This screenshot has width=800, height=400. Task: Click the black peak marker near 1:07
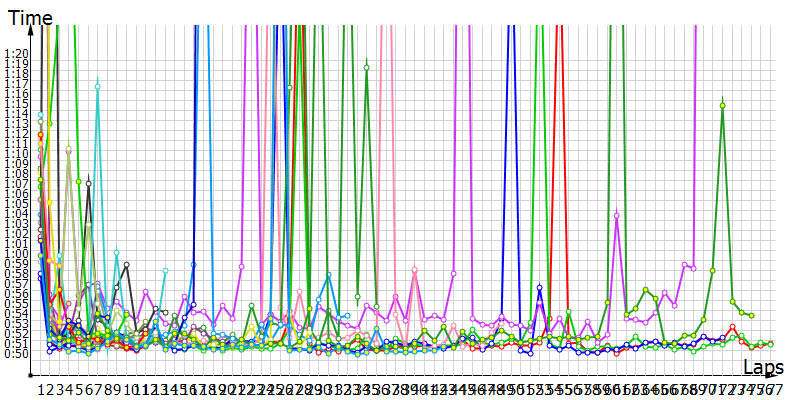tap(88, 183)
